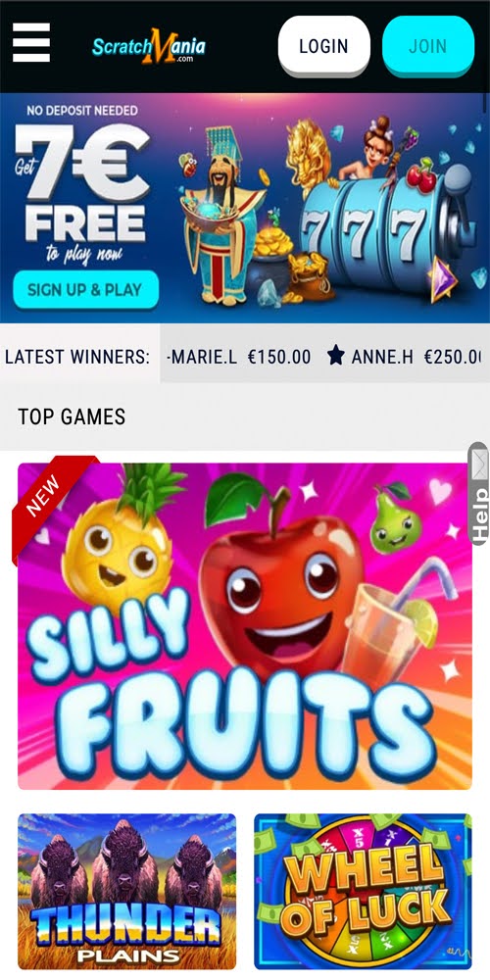Click the TOP GAMES heading
Screen dimensions: 490x980
(72, 416)
